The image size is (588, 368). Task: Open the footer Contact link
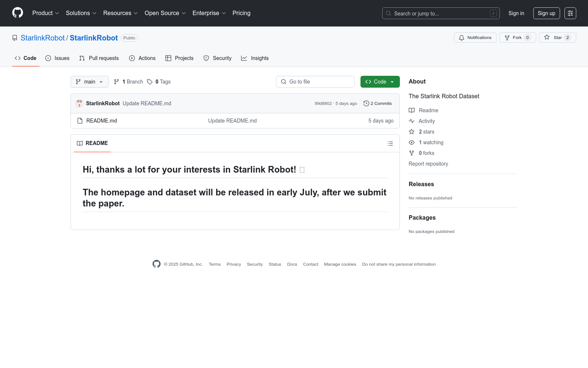pyautogui.click(x=311, y=264)
